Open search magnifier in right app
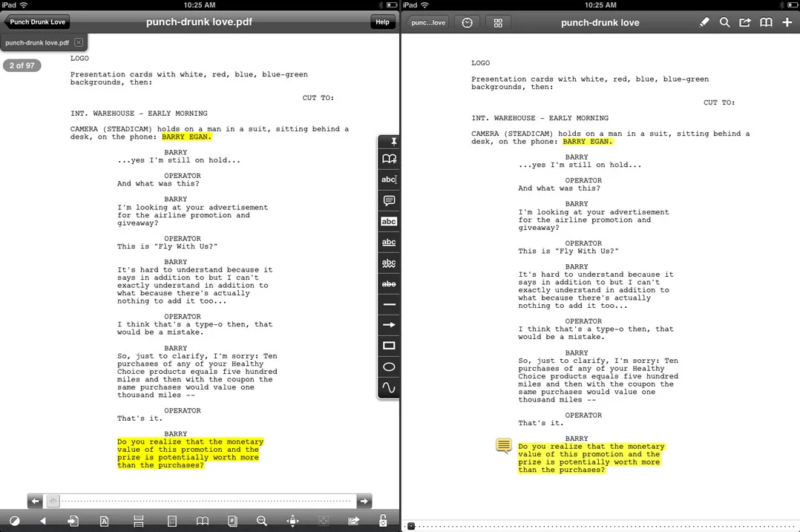The height and width of the screenshot is (532, 800). click(724, 22)
